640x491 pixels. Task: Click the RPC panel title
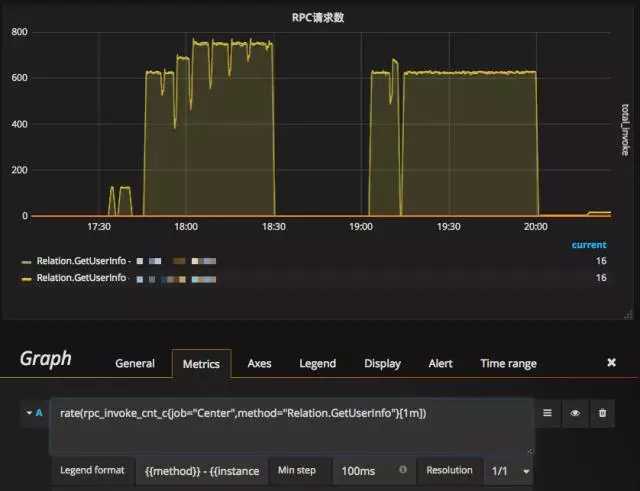pos(318,18)
